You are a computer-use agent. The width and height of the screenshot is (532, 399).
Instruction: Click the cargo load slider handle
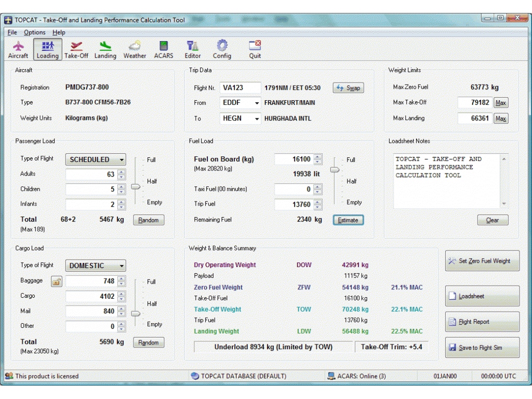click(136, 313)
